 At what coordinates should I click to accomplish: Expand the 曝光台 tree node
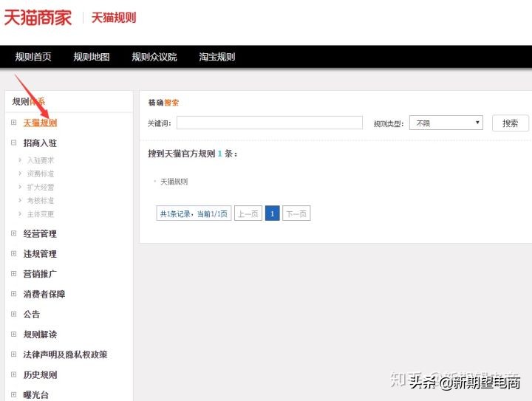13,394
